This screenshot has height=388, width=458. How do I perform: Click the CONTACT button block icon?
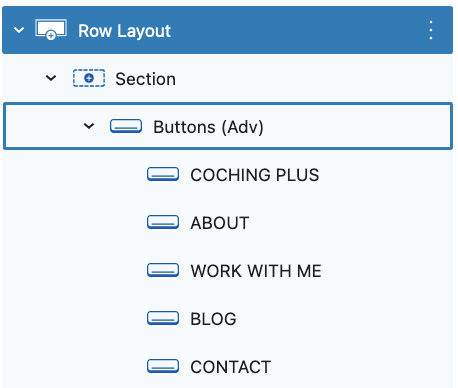pyautogui.click(x=163, y=366)
